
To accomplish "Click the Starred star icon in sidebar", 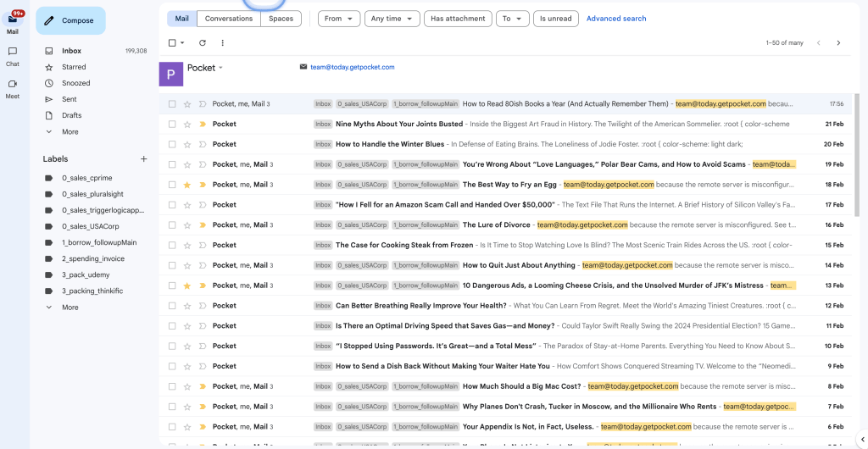I will (x=48, y=67).
